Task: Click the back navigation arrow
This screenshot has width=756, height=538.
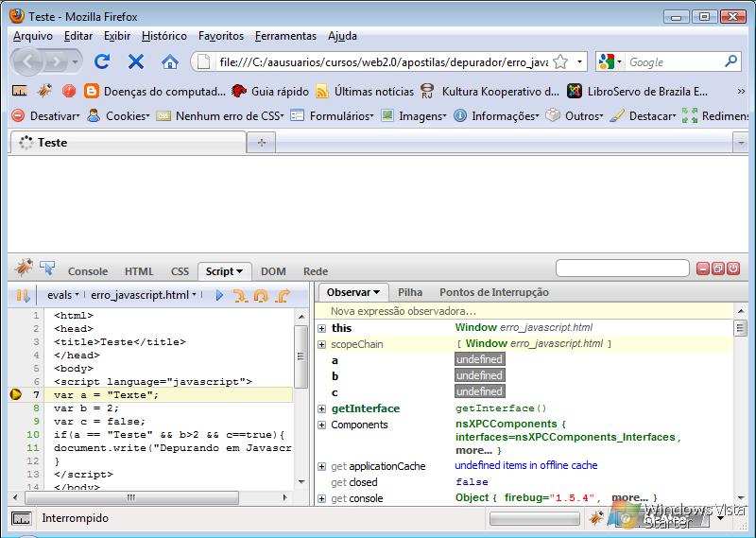Action: click(x=27, y=61)
